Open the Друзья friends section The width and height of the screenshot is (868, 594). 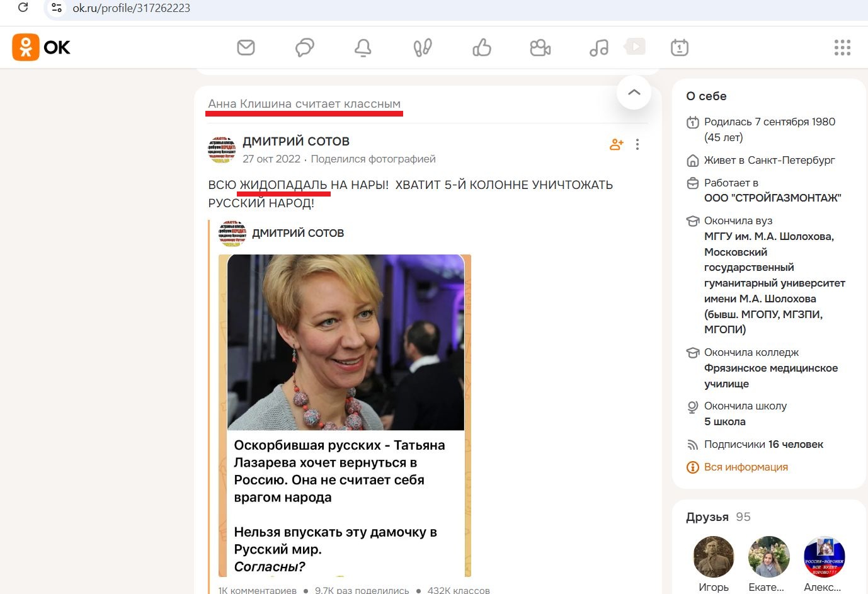(707, 517)
